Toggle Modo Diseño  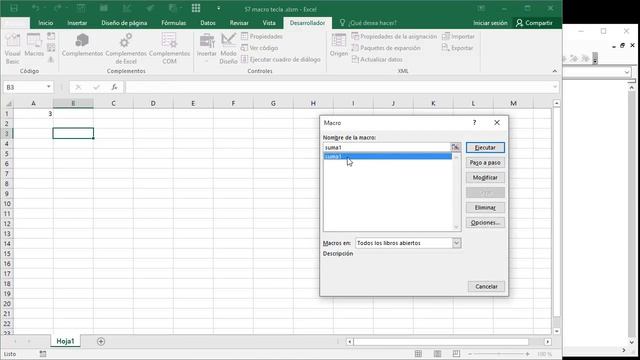point(228,49)
